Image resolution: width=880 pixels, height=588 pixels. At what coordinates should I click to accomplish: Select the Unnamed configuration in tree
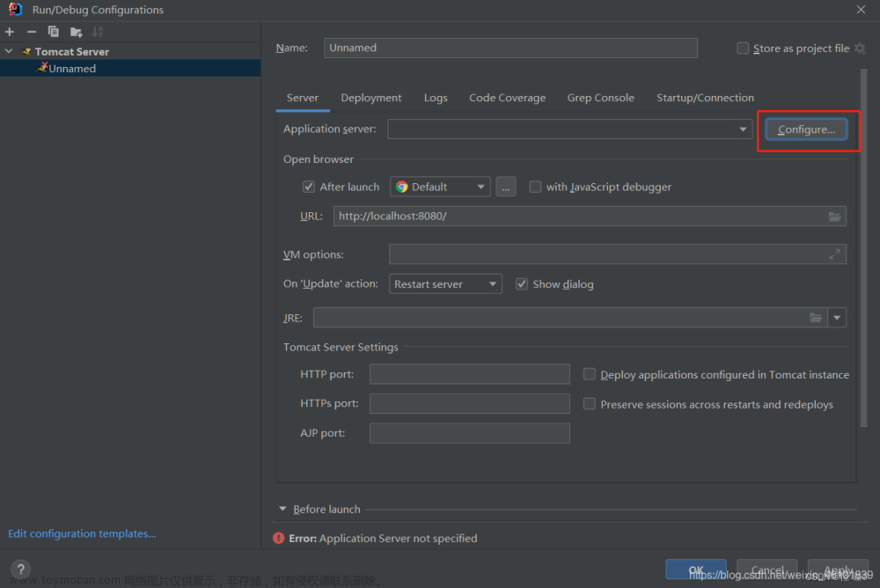click(x=130, y=69)
